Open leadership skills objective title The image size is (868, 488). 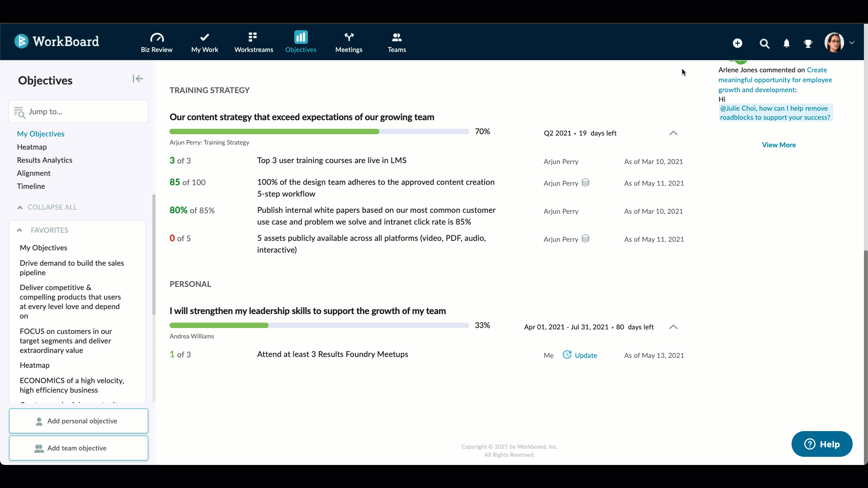[x=307, y=311]
